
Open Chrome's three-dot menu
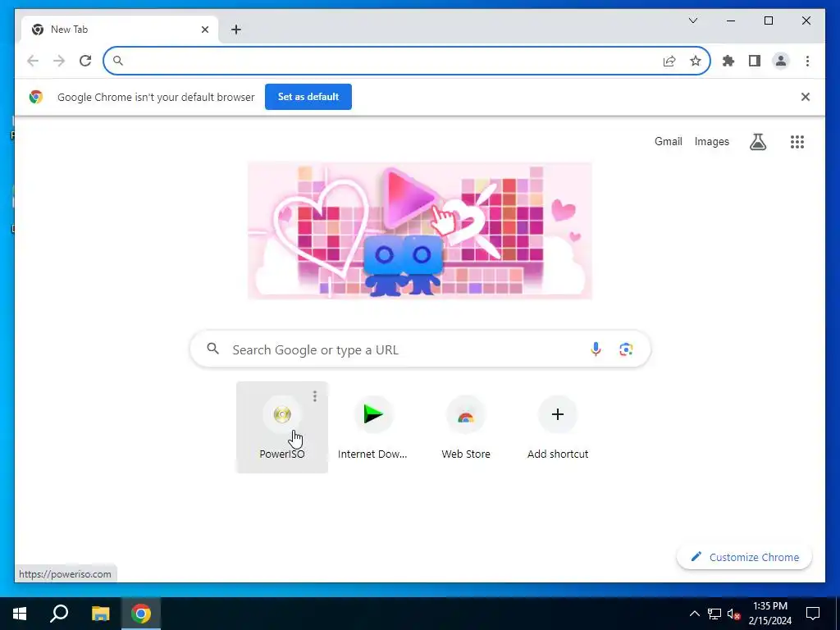click(x=807, y=61)
